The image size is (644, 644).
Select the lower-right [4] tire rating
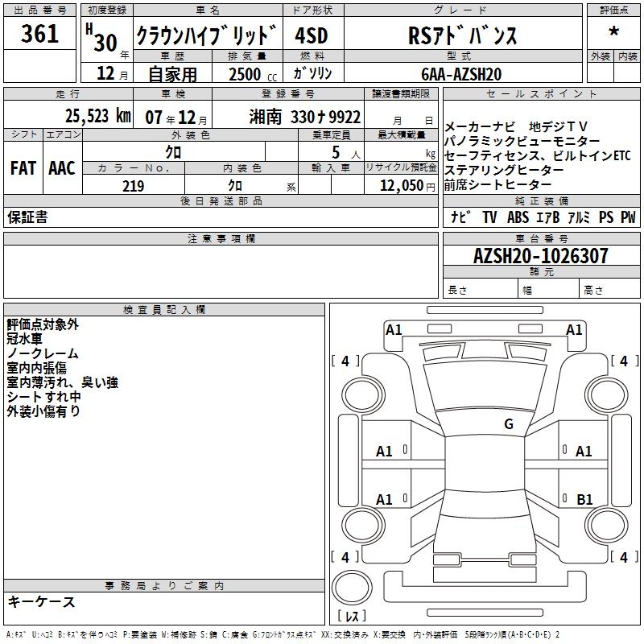pos(622,557)
